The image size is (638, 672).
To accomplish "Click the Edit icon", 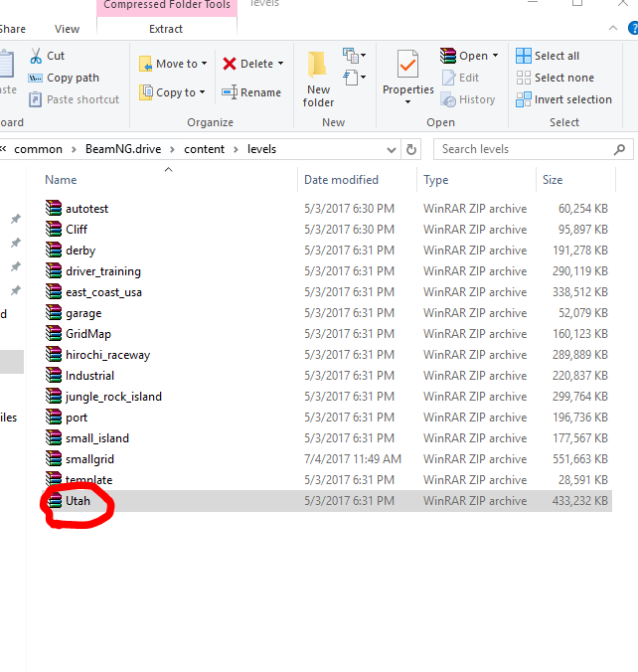I will (x=448, y=78).
